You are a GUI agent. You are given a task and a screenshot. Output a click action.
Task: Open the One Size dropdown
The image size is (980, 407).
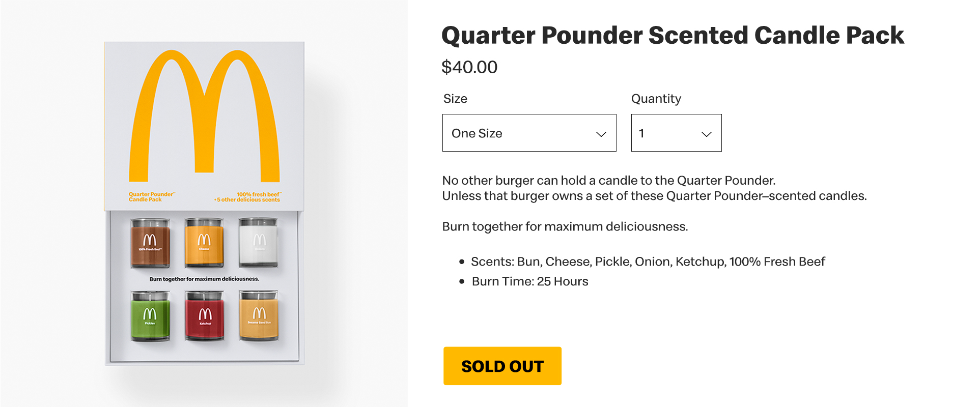pyautogui.click(x=528, y=133)
